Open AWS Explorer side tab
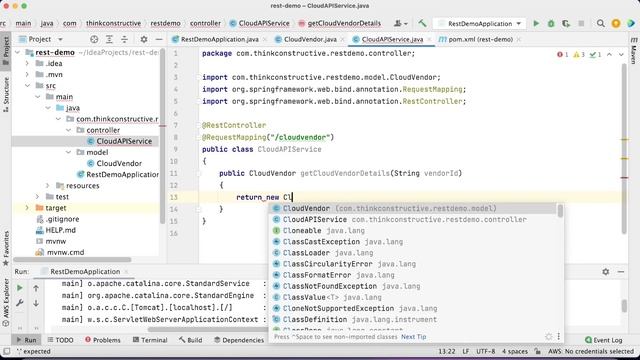This screenshot has height=360, width=640. tap(6, 302)
